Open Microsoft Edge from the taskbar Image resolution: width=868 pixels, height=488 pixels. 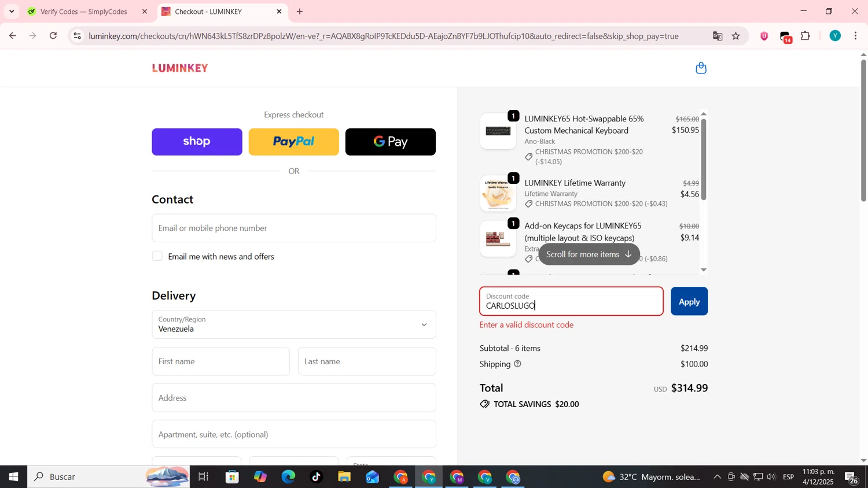click(288, 477)
